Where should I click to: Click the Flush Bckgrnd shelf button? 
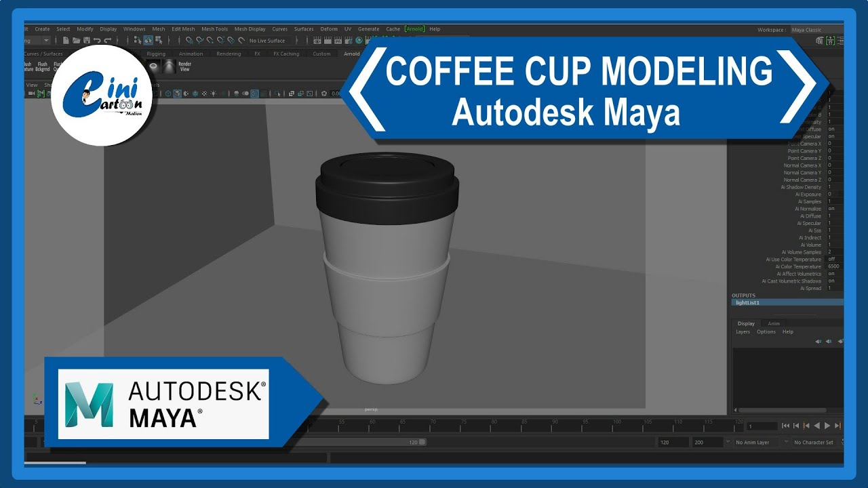(42, 66)
